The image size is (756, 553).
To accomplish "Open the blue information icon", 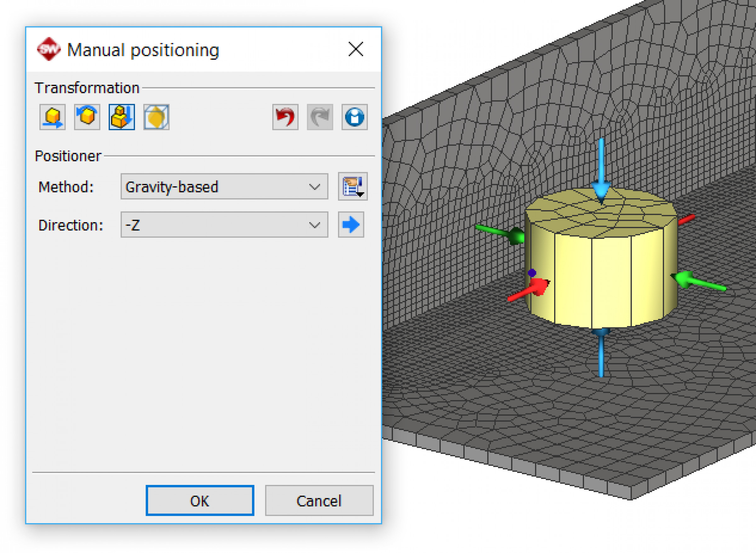I will (354, 117).
